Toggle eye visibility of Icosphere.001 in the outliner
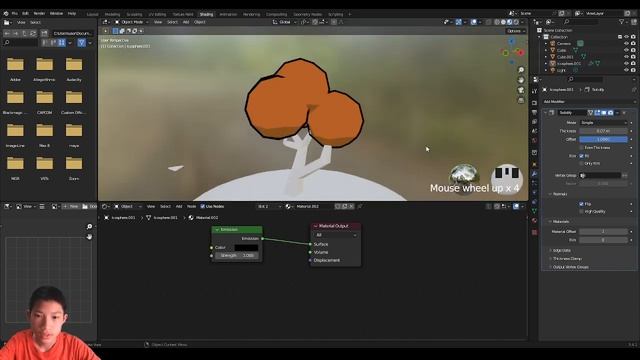The height and width of the screenshot is (360, 640). [626, 63]
